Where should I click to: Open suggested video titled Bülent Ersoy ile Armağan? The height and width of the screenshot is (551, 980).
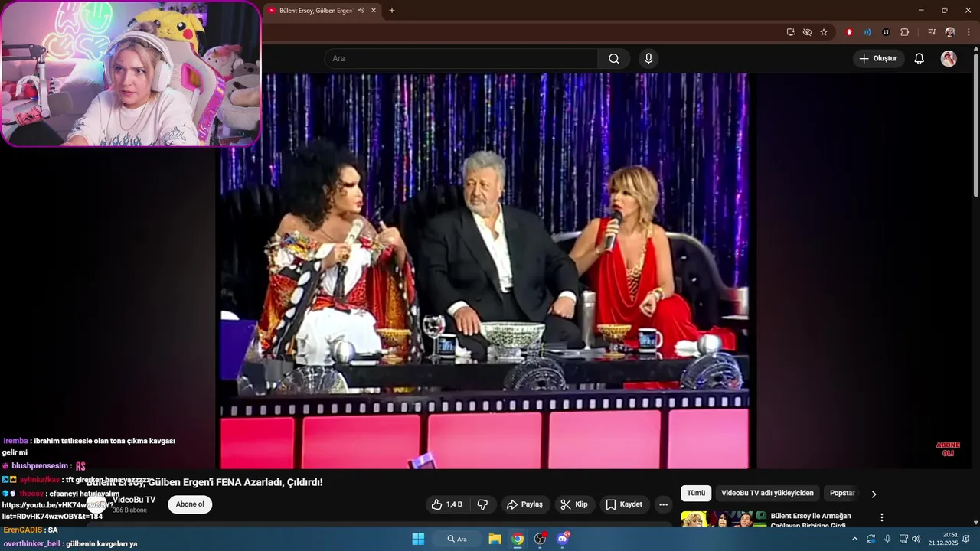pos(811,520)
